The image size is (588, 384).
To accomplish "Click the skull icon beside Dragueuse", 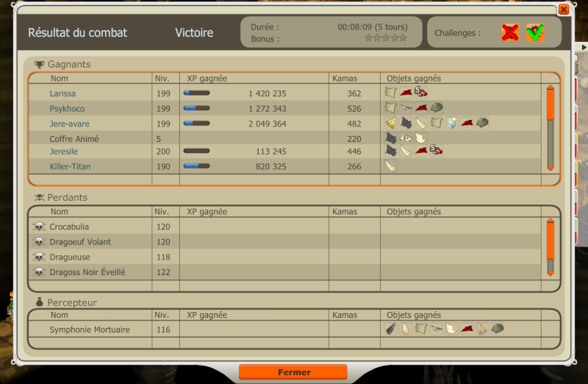I will click(39, 257).
